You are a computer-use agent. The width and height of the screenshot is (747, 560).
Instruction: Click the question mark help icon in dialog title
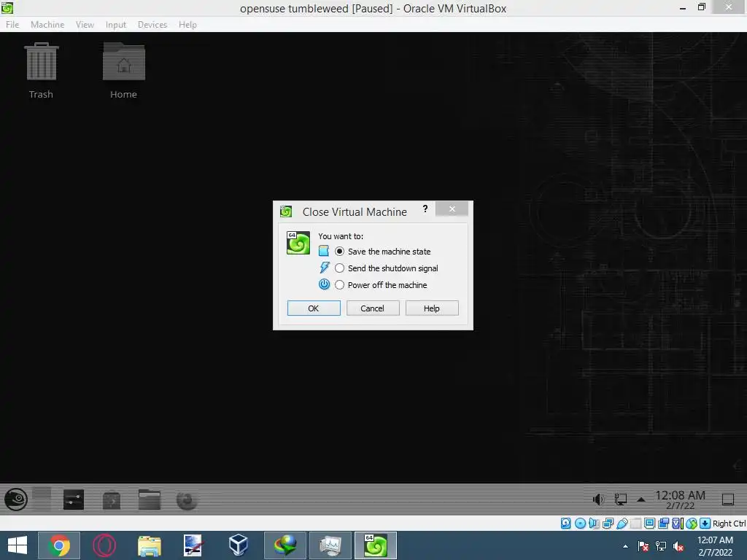pyautogui.click(x=425, y=209)
